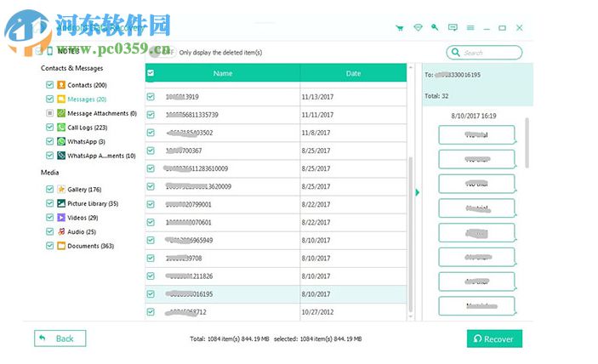The width and height of the screenshot is (598, 364).
Task: Uncheck the row dated 10/27/2012
Action: (x=151, y=312)
